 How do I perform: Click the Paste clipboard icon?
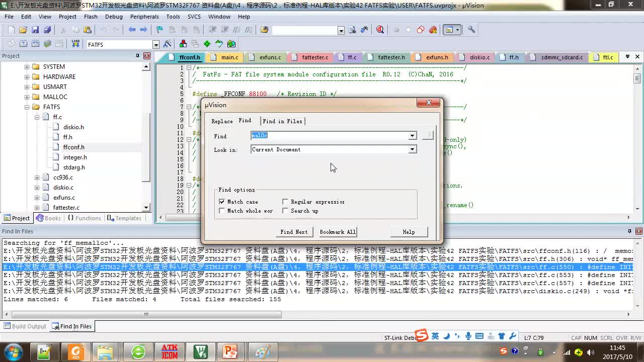88,30
